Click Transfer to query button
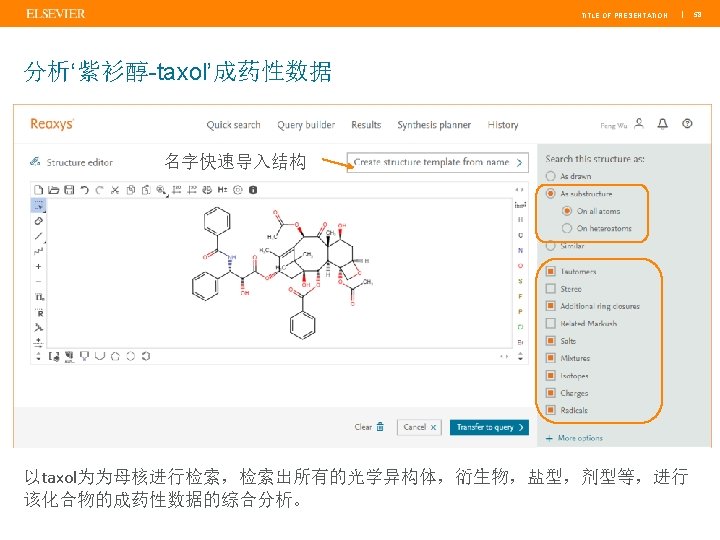 coord(489,427)
